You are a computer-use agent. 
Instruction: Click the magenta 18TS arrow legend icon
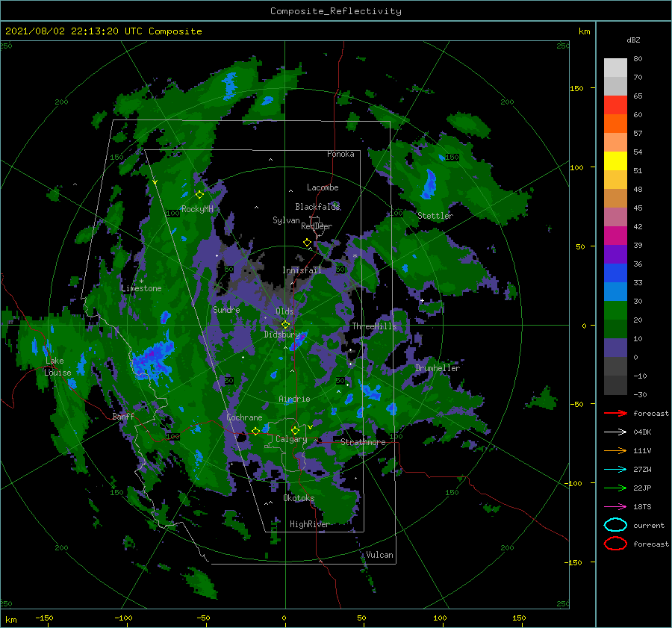tap(615, 507)
